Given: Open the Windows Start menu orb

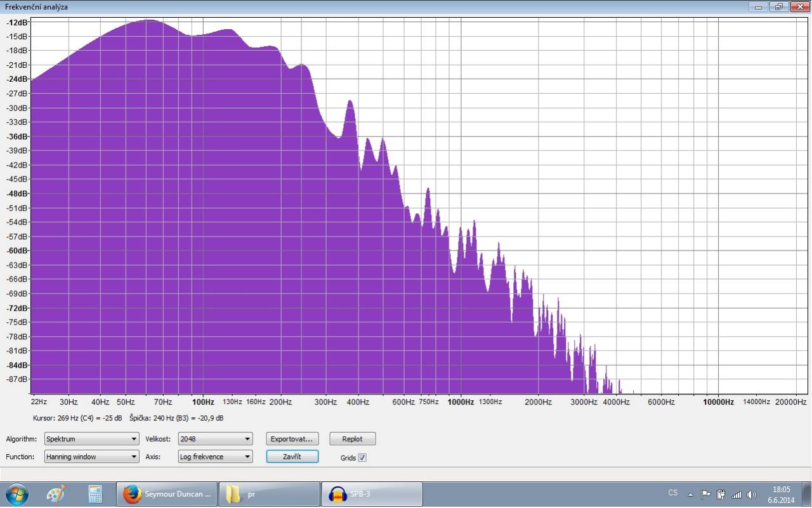Looking at the screenshot, I should coord(16,493).
